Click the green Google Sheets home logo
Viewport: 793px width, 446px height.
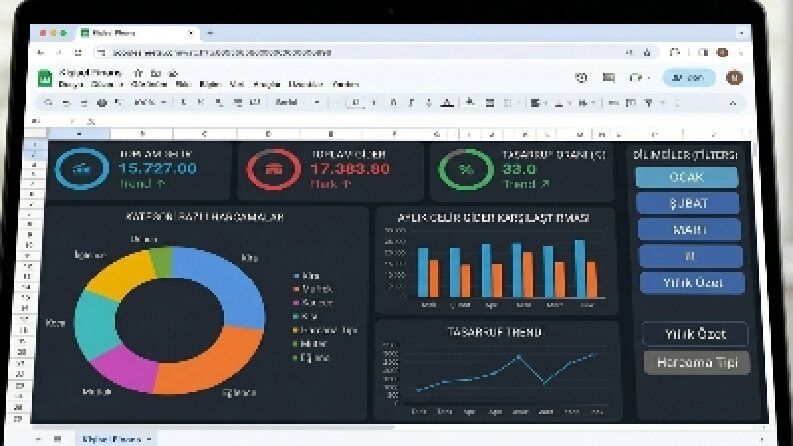45,78
